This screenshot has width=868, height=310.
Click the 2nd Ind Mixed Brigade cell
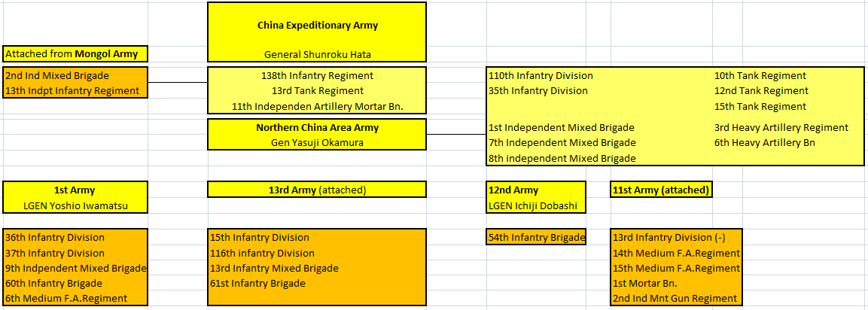pyautogui.click(x=57, y=76)
